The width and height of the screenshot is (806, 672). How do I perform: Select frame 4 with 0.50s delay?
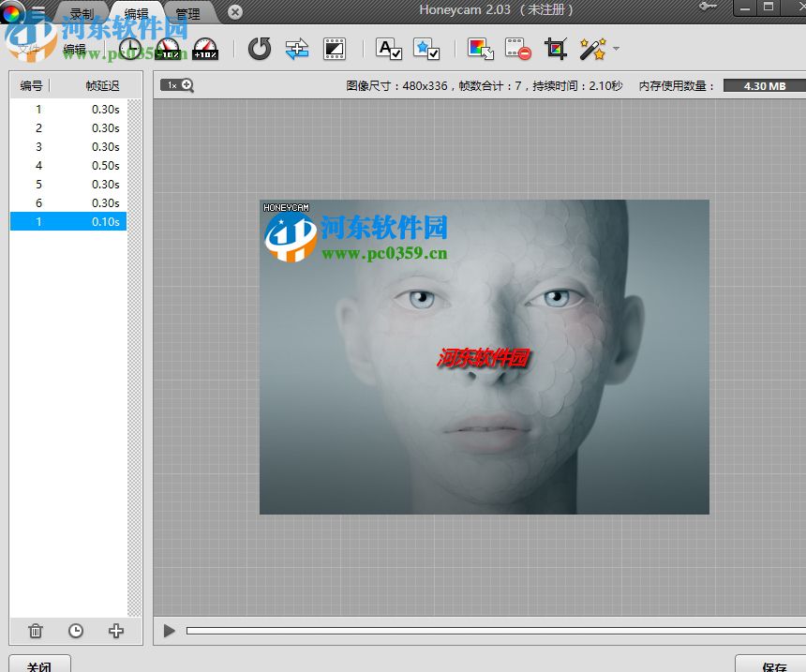(x=68, y=165)
